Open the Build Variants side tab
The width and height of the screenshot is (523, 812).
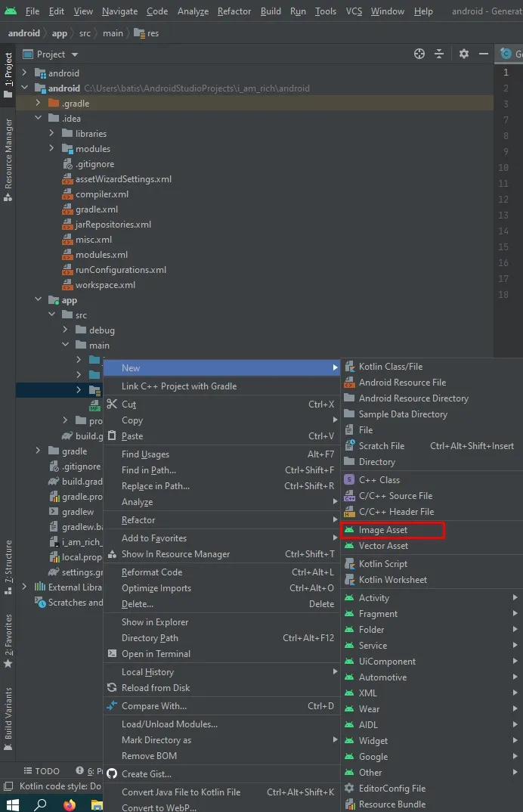click(8, 719)
